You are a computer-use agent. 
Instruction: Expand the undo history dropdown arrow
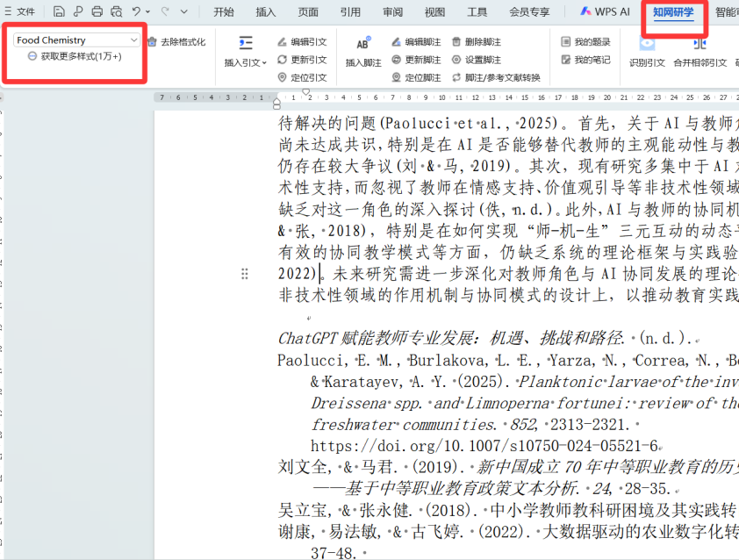click(x=148, y=11)
